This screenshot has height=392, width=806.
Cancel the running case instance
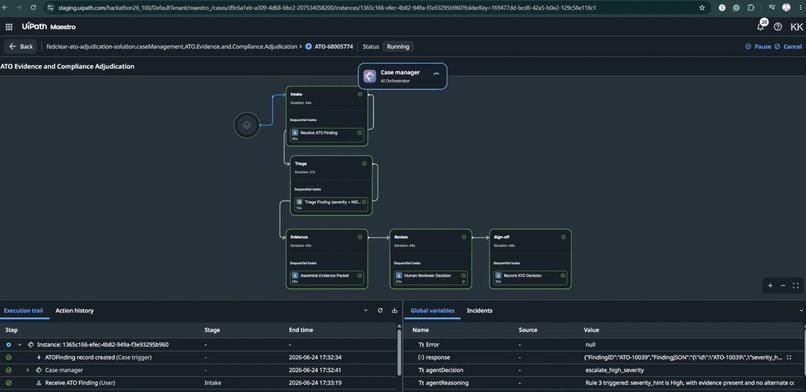[789, 46]
